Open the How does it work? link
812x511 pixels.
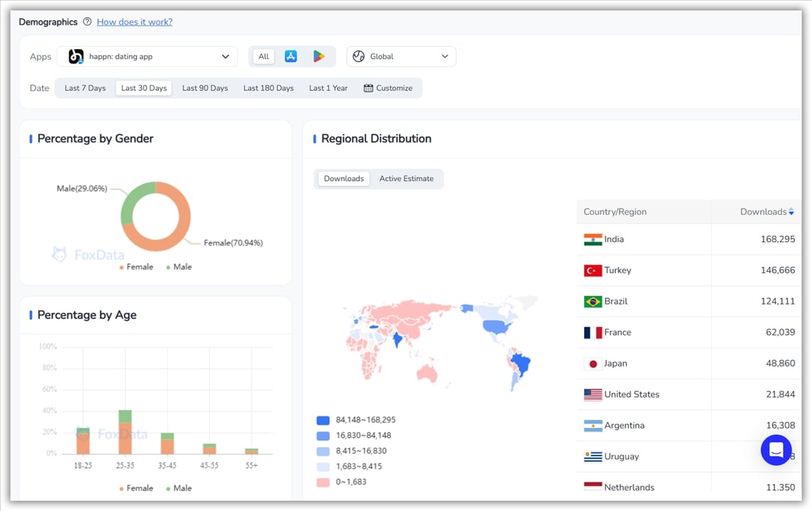pyautogui.click(x=135, y=22)
